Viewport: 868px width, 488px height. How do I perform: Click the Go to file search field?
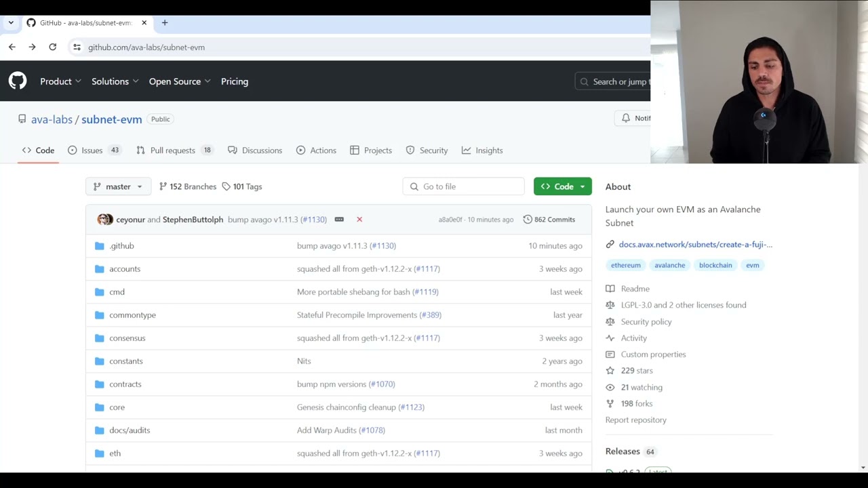click(x=463, y=186)
